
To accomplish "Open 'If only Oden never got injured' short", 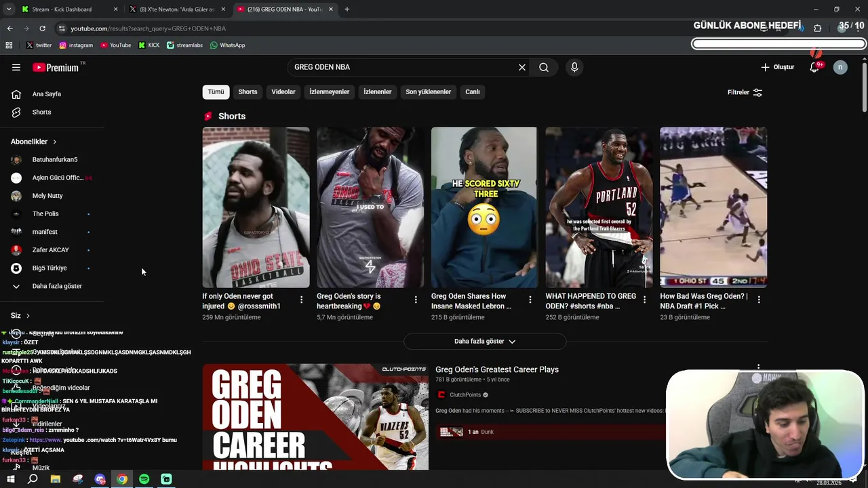I will [x=256, y=207].
